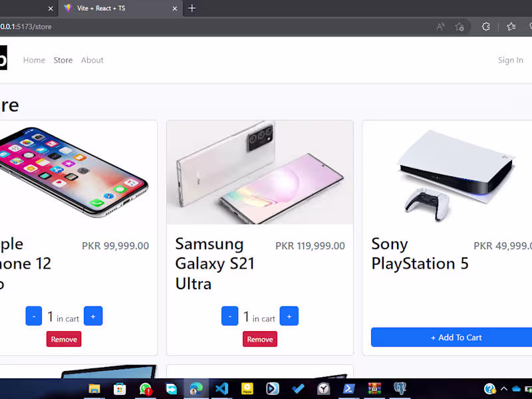Screen dimensions: 532x399
Task: Add this page to favorites
Action: click(x=460, y=27)
